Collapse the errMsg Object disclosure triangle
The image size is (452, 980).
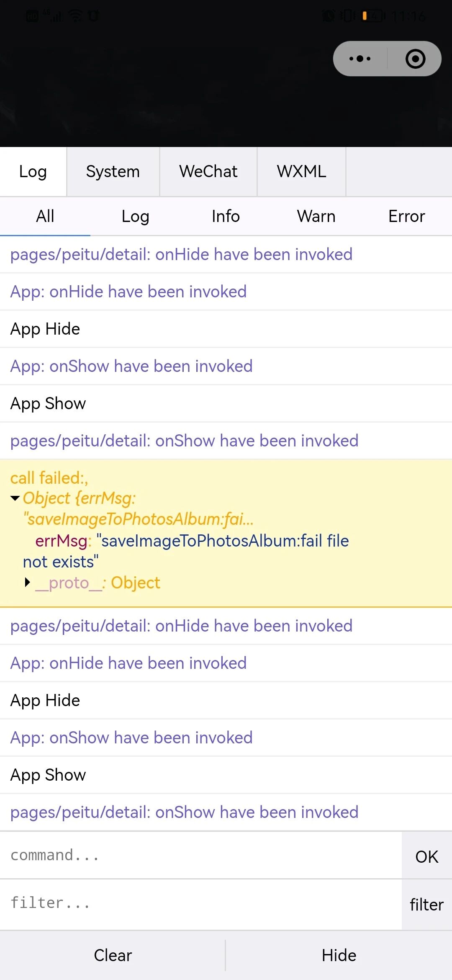15,498
